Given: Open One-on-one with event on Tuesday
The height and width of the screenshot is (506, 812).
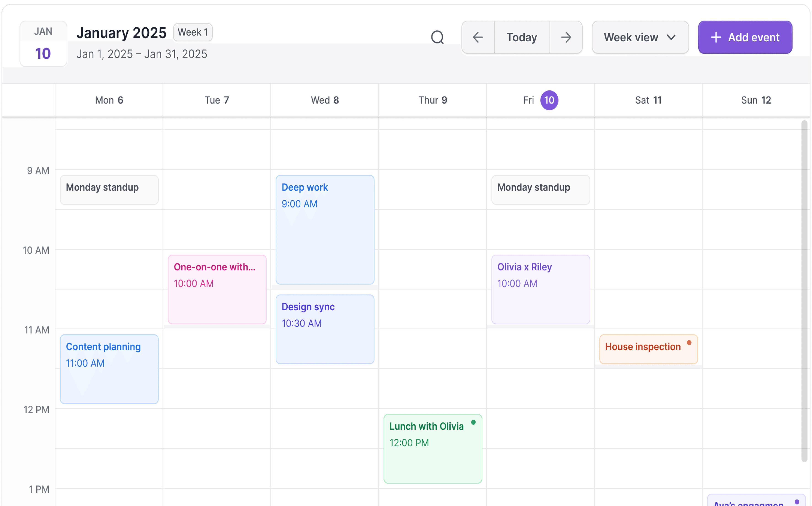Looking at the screenshot, I should (217, 289).
